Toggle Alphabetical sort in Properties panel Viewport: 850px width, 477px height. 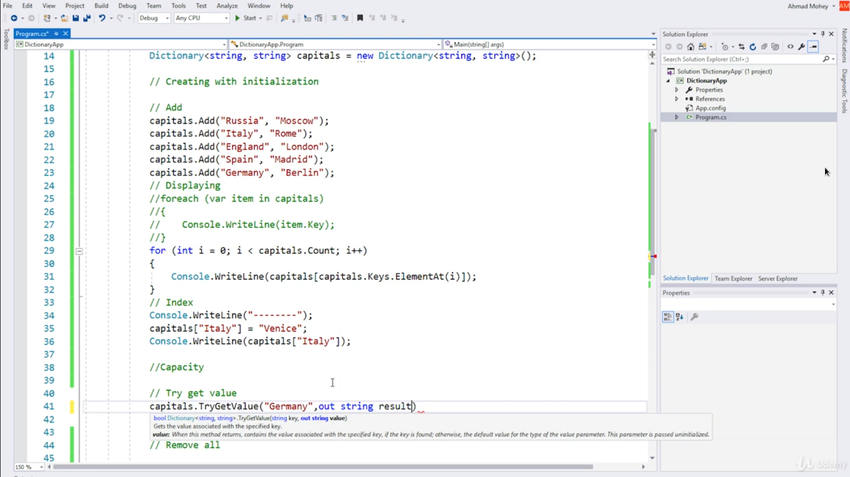pyautogui.click(x=679, y=317)
